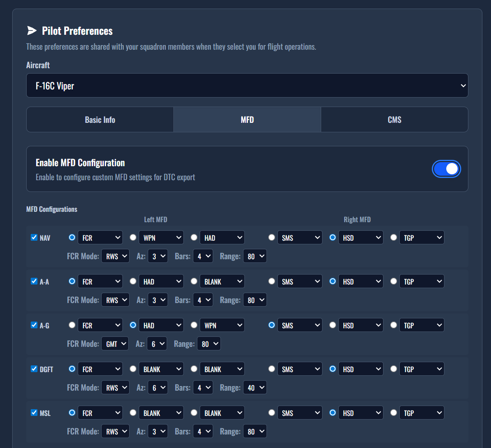The height and width of the screenshot is (448, 491).
Task: Open the FCR Mode dropdown in A-G row
Action: pyautogui.click(x=115, y=344)
